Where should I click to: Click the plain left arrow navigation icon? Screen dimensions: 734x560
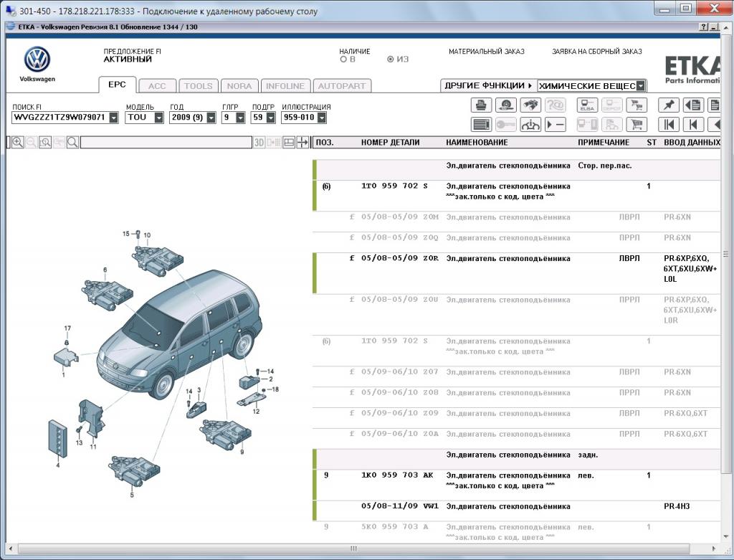coord(715,125)
